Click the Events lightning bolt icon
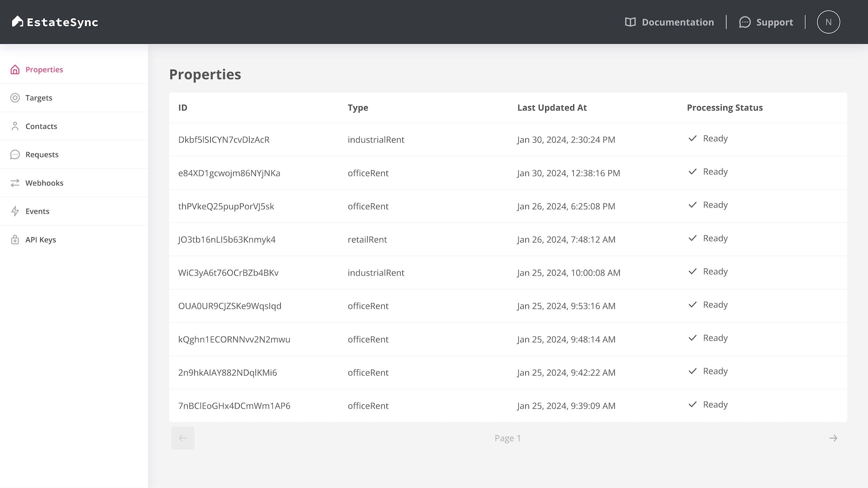Image resolution: width=868 pixels, height=488 pixels. 15,211
